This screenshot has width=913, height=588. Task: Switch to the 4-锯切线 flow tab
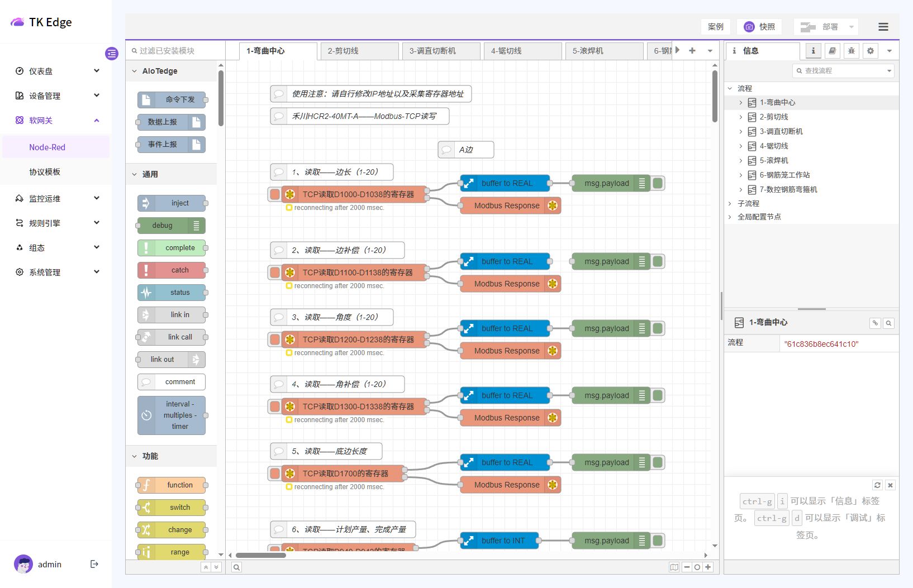pyautogui.click(x=523, y=51)
